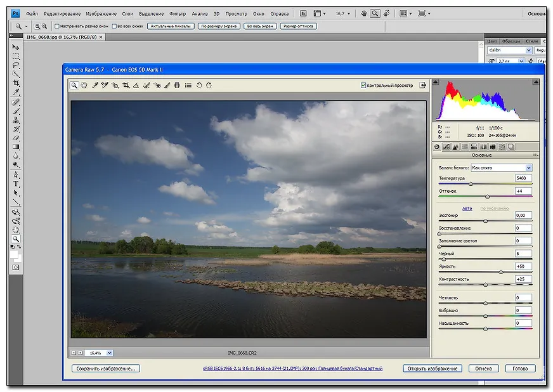This screenshot has width=553, height=392.
Task: Click the Авто tone link
Action: tap(467, 209)
